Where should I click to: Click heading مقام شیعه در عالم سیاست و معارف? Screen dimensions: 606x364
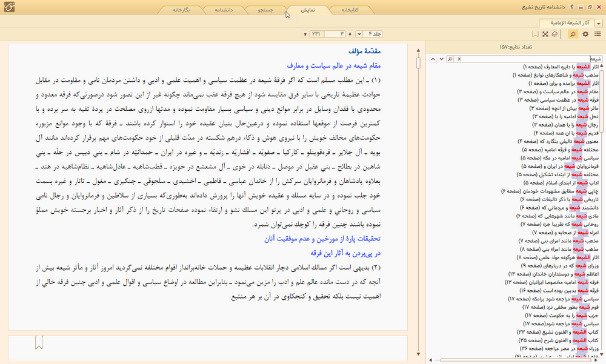pos(333,65)
